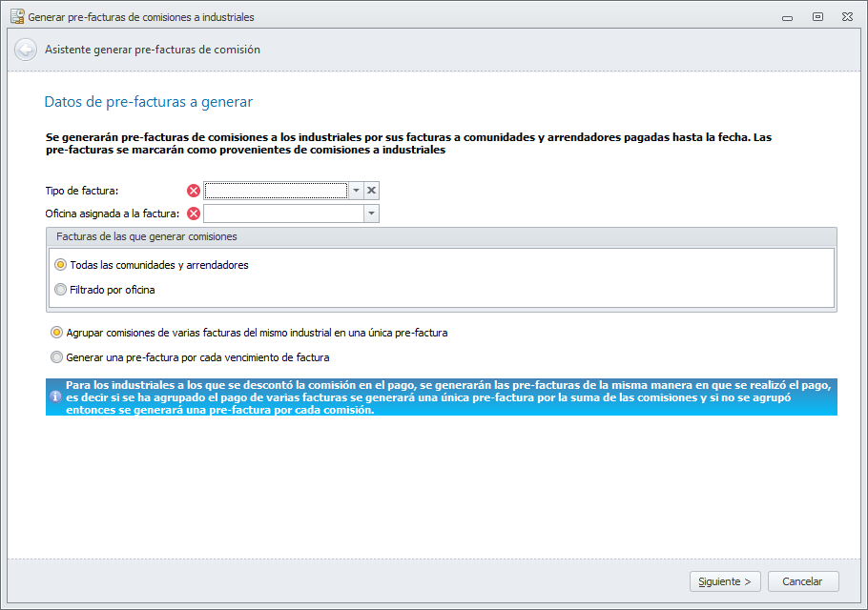
Task: Clear Tipo de factura with X button
Action: [x=371, y=191]
